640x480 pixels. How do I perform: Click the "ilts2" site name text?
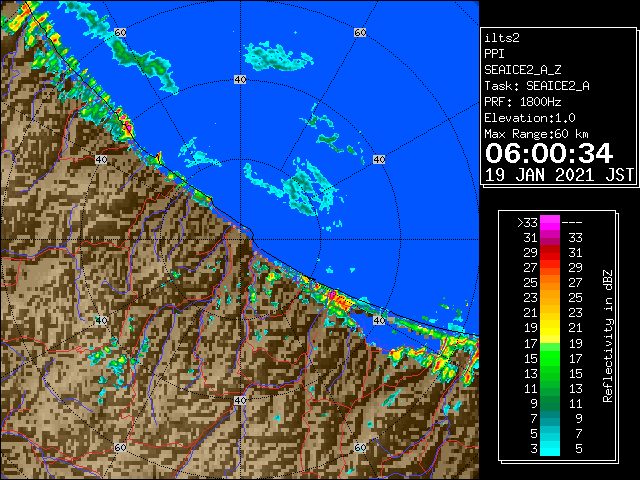pyautogui.click(x=502, y=38)
